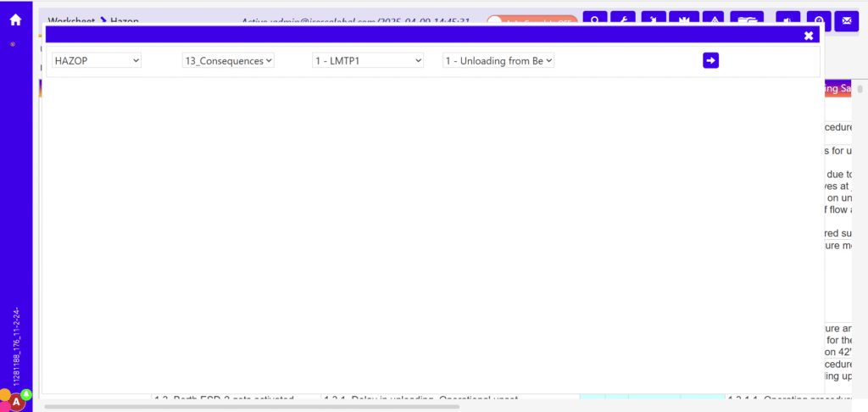Open the folder icon in top toolbar
The image size is (868, 412).
746,19
